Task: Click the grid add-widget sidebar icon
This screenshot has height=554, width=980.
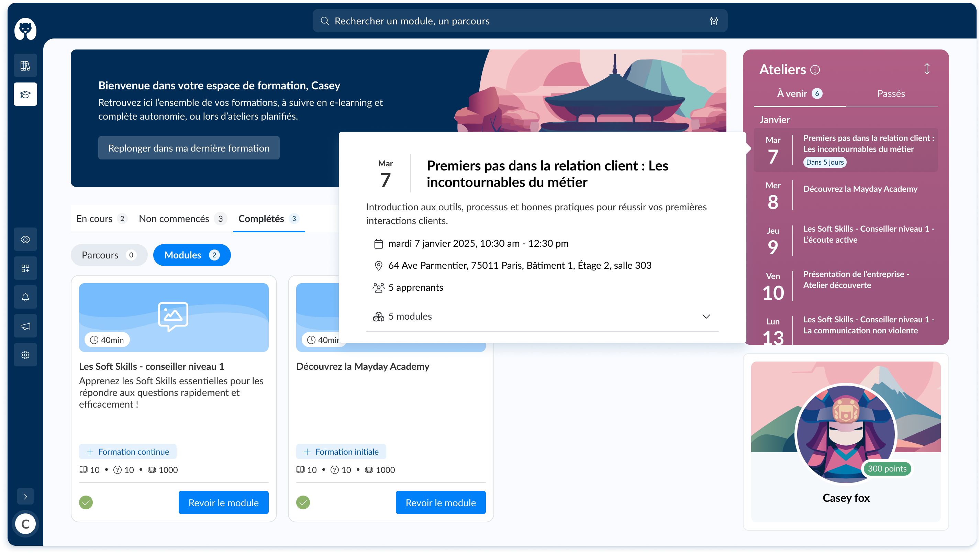Action: tap(25, 268)
